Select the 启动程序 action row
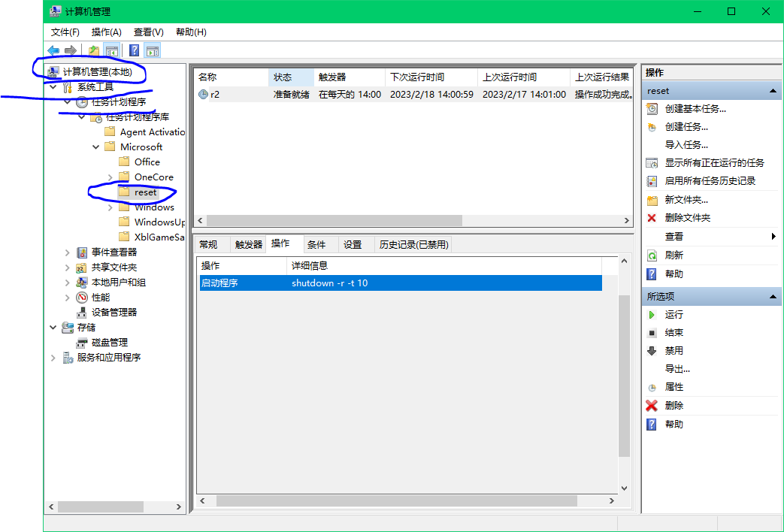Viewport: 784px width, 532px height. tap(401, 283)
